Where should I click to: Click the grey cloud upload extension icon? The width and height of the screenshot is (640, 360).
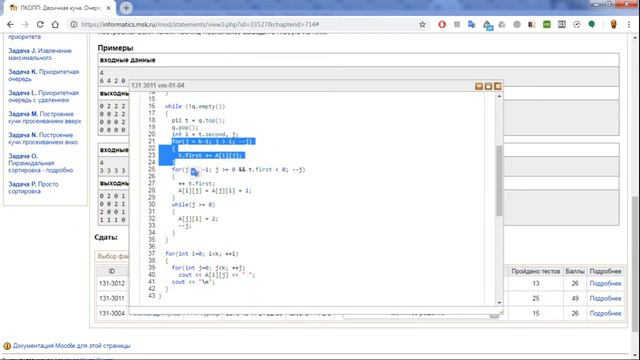[x=502, y=24]
